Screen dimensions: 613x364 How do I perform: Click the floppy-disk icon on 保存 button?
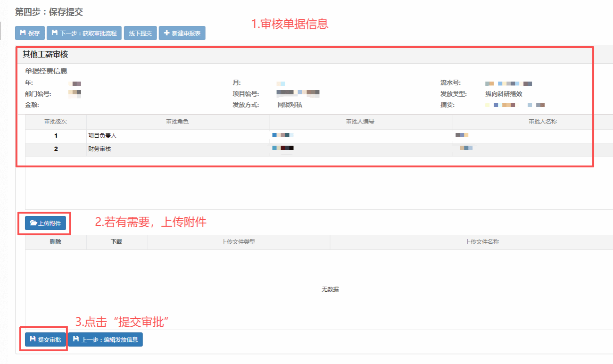(x=23, y=33)
